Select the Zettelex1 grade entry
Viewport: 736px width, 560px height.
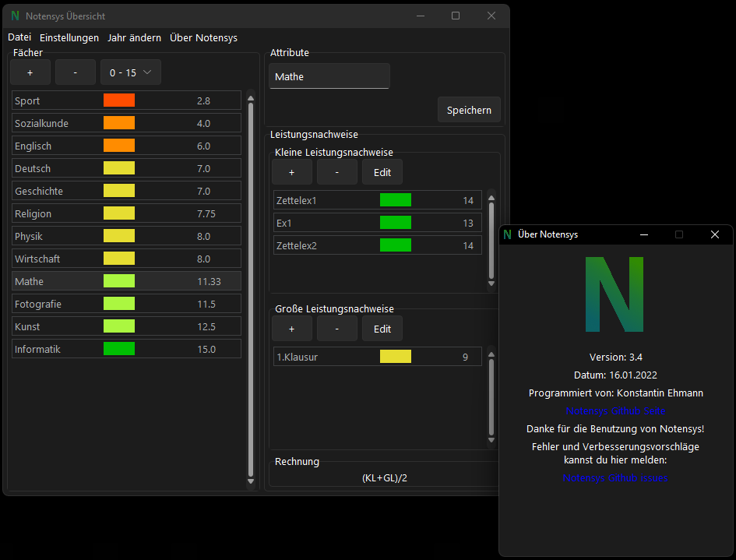click(x=378, y=200)
